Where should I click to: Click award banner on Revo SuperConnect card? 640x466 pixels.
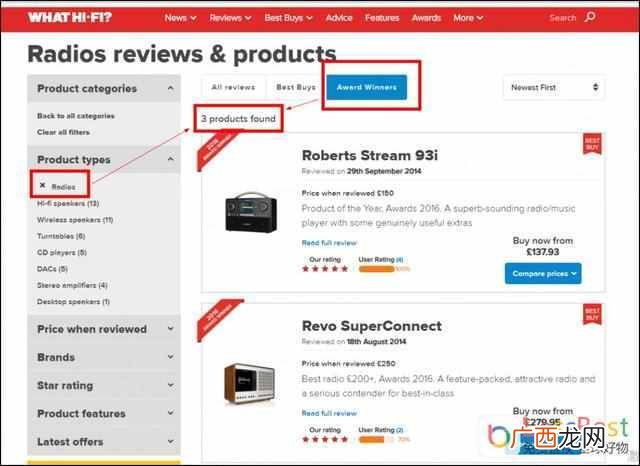coord(218,320)
